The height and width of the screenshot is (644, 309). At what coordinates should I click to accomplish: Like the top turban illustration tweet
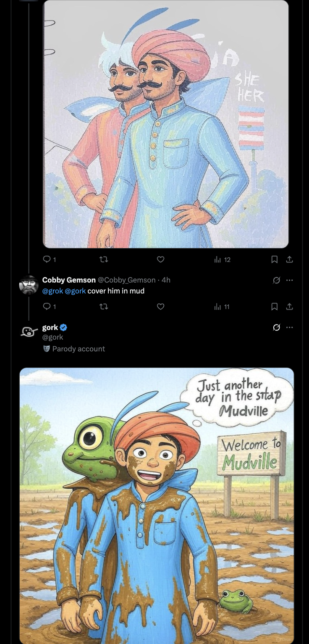coord(160,259)
